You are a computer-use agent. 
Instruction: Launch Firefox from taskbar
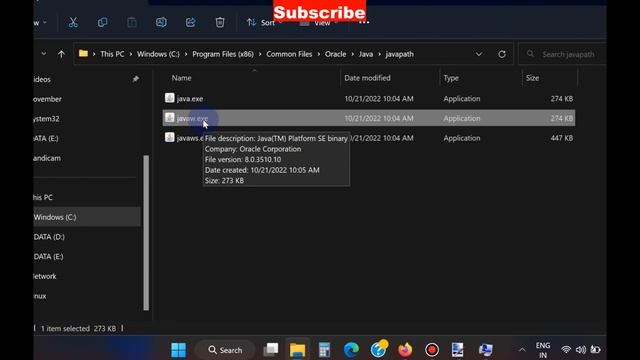(405, 350)
